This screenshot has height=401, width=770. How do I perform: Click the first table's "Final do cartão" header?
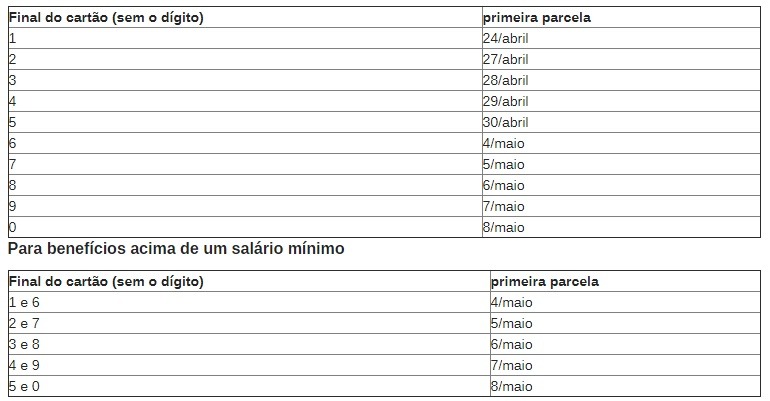pos(106,17)
